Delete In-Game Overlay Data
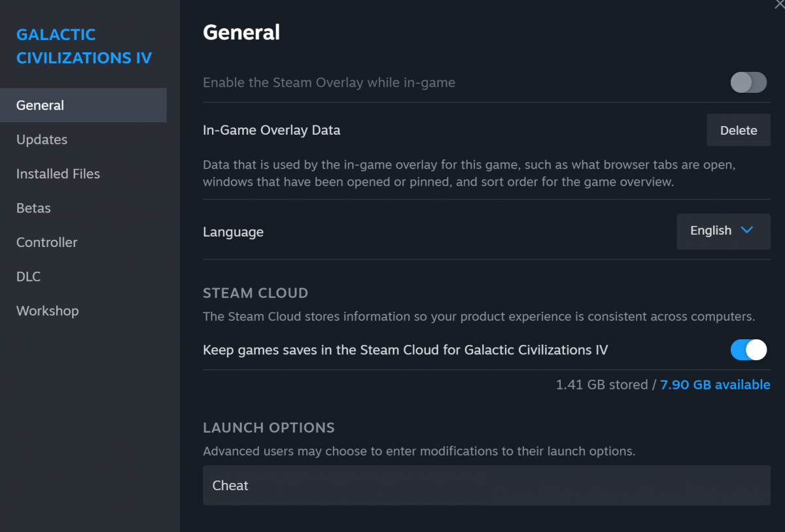The height and width of the screenshot is (532, 785). 739,130
